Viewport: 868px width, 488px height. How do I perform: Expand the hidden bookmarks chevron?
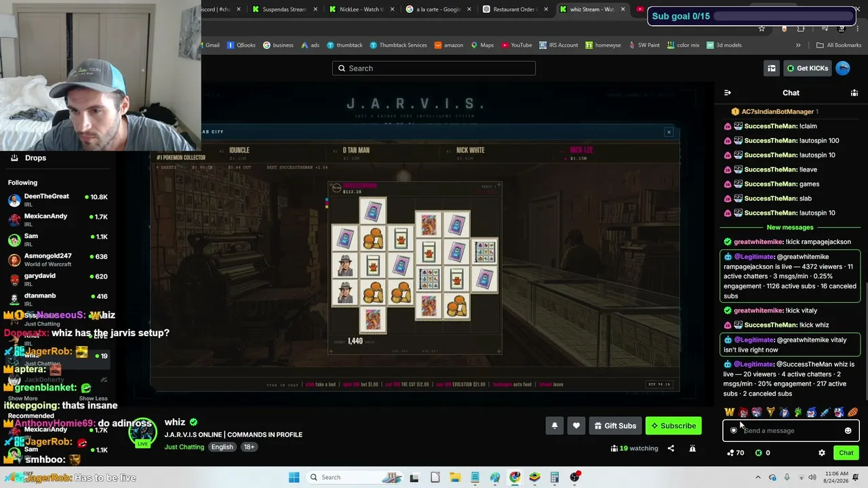coord(798,45)
